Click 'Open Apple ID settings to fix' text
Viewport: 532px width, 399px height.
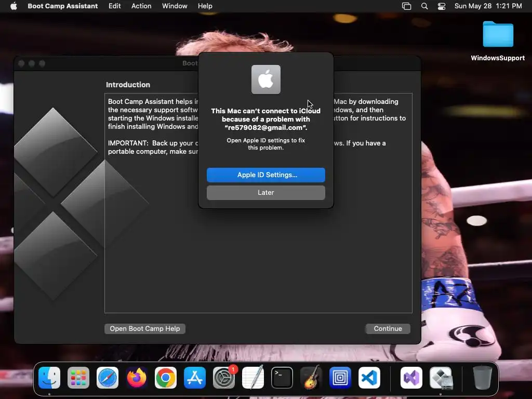click(265, 144)
